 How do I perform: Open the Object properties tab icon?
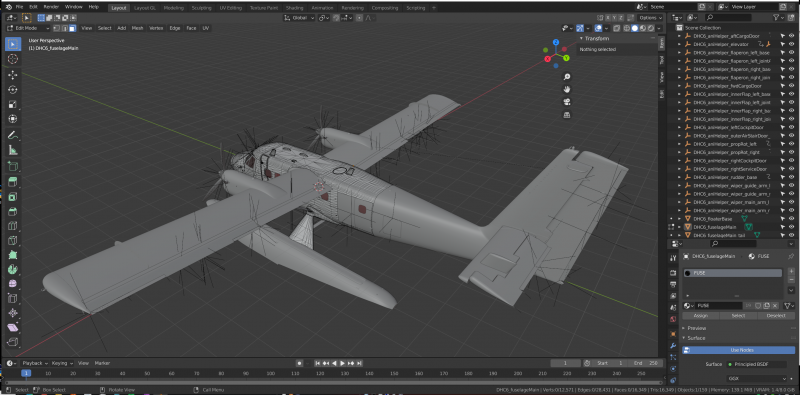(673, 334)
